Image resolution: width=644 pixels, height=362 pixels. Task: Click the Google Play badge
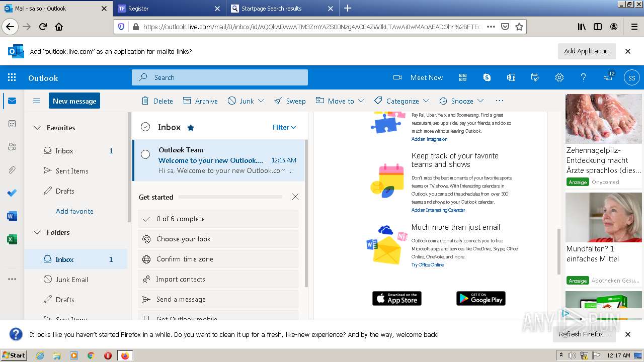coord(481,298)
